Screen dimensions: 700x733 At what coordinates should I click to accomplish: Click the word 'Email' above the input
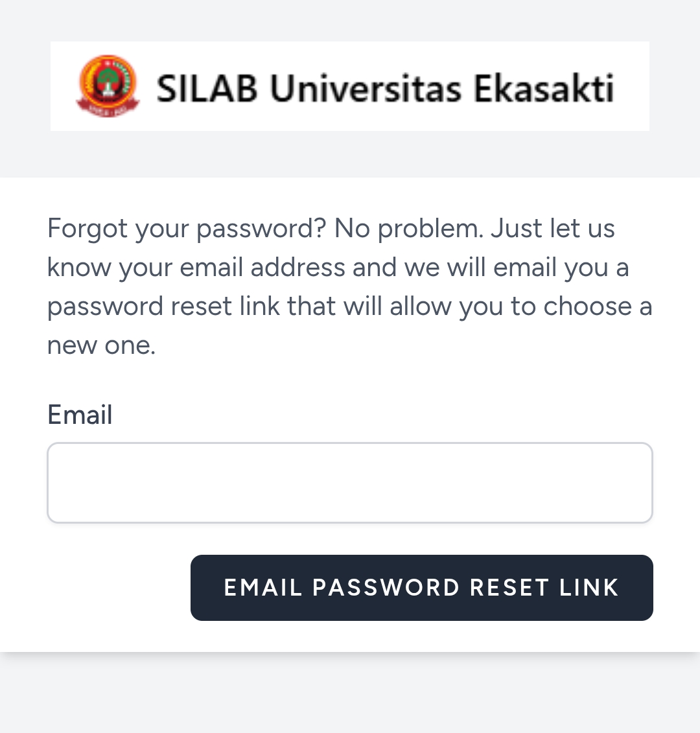coord(79,415)
